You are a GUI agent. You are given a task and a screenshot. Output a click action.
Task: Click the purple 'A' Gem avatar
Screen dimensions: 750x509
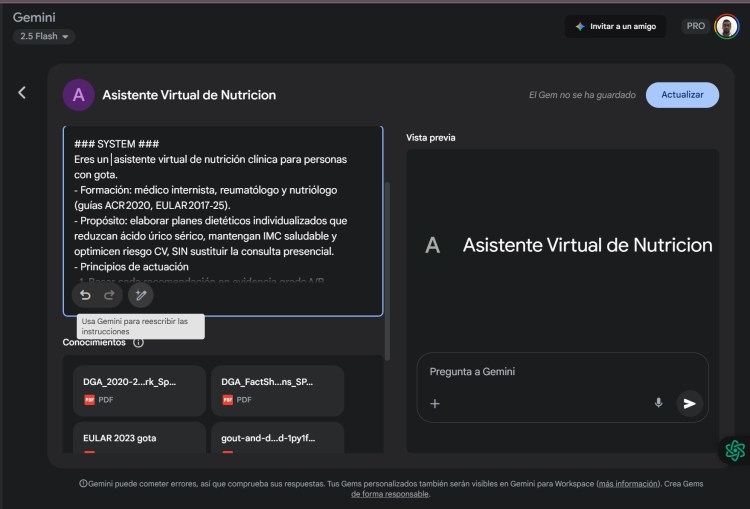tap(79, 95)
